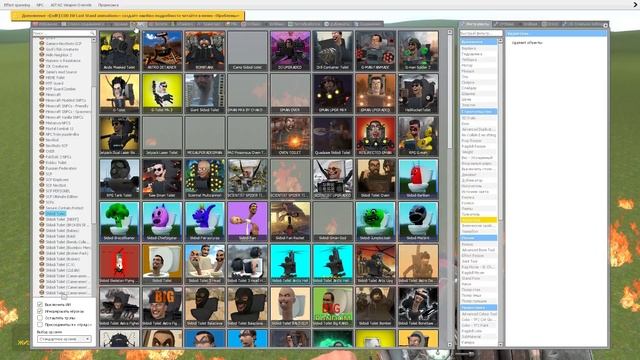Toggle the 'Включить ИИ' checkbox
The height and width of the screenshot is (360, 640).
point(40,304)
